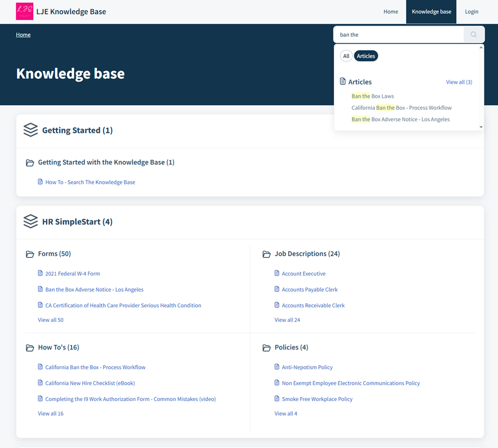Open Ban the Box Laws search result

click(x=372, y=96)
